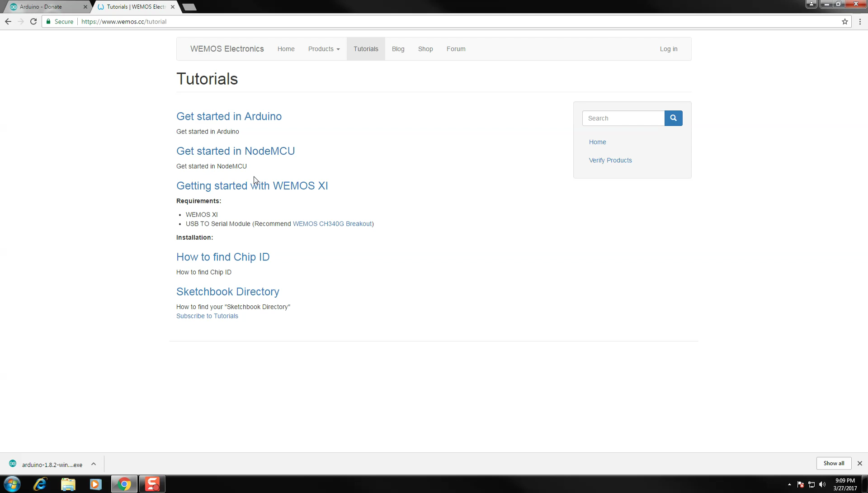Open Windows Explorer from taskbar
This screenshot has height=493, width=868.
click(x=68, y=484)
